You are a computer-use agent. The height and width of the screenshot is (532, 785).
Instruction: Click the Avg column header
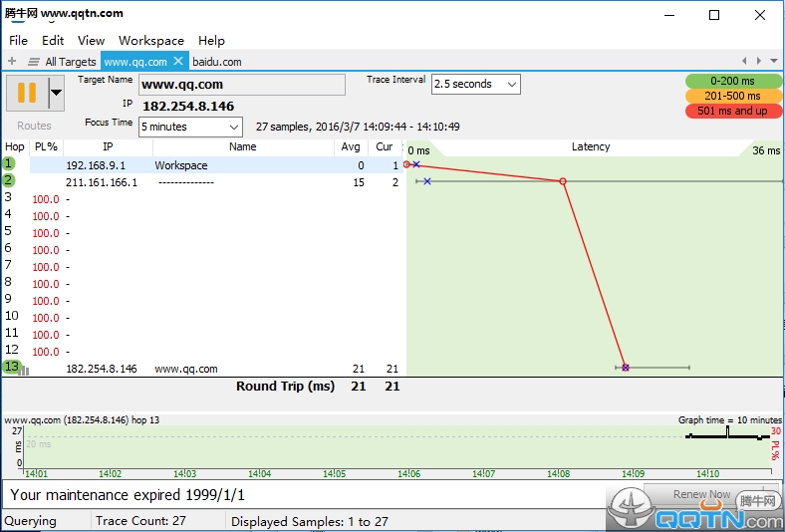pyautogui.click(x=351, y=146)
